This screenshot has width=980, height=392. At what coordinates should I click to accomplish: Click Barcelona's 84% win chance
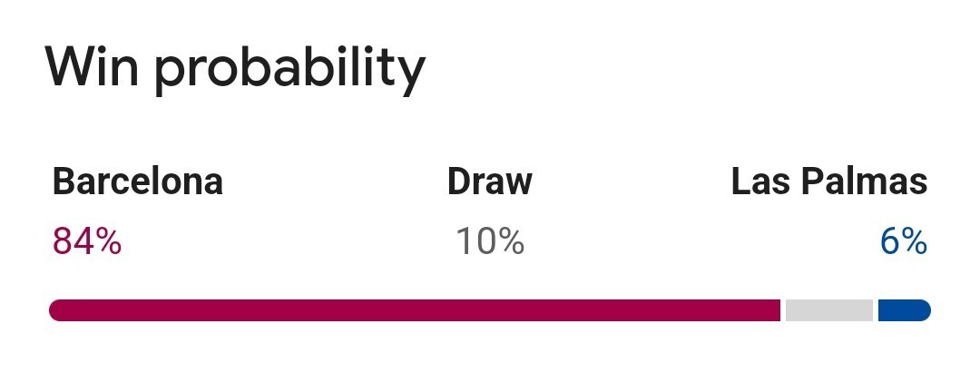point(87,241)
